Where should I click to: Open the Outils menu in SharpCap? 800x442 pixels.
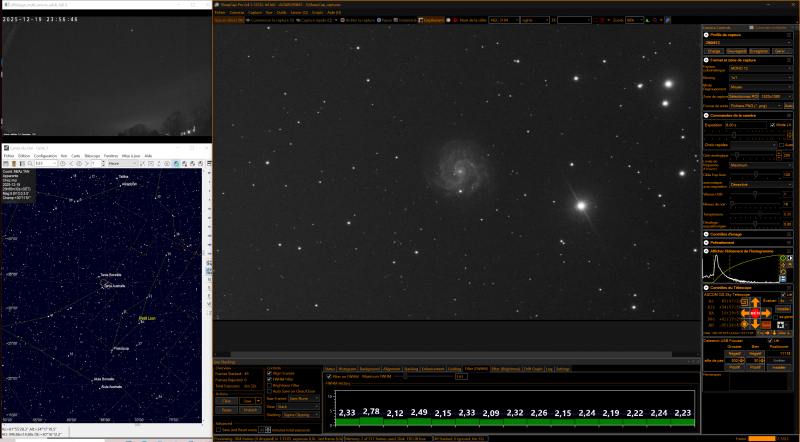pos(282,12)
